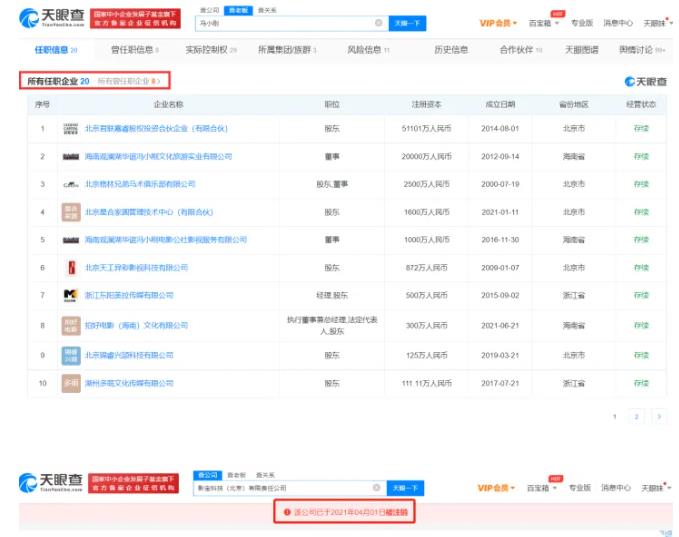Viewport: 679px width, 537px height.
Task: Click the 天眼查 logo in the bottom header
Action: point(50,482)
